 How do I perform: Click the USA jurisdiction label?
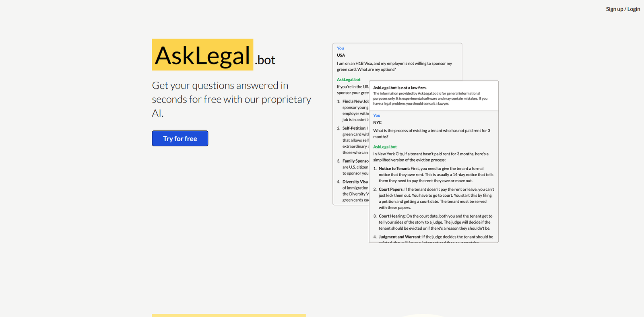[x=341, y=55]
